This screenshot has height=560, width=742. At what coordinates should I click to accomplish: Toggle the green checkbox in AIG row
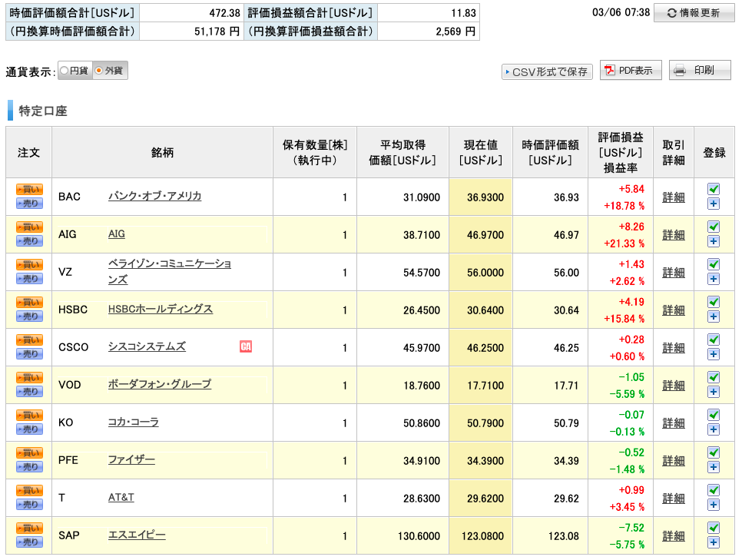coord(714,227)
